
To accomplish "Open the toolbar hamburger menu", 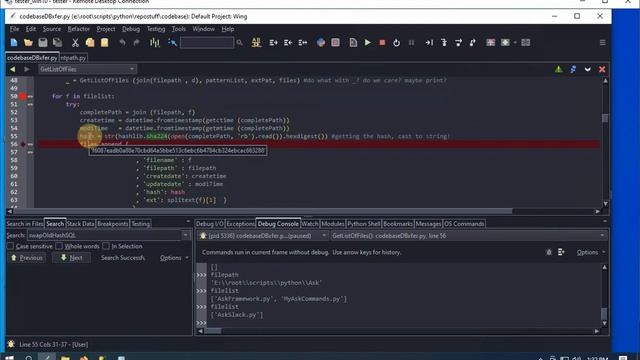I will [x=602, y=42].
